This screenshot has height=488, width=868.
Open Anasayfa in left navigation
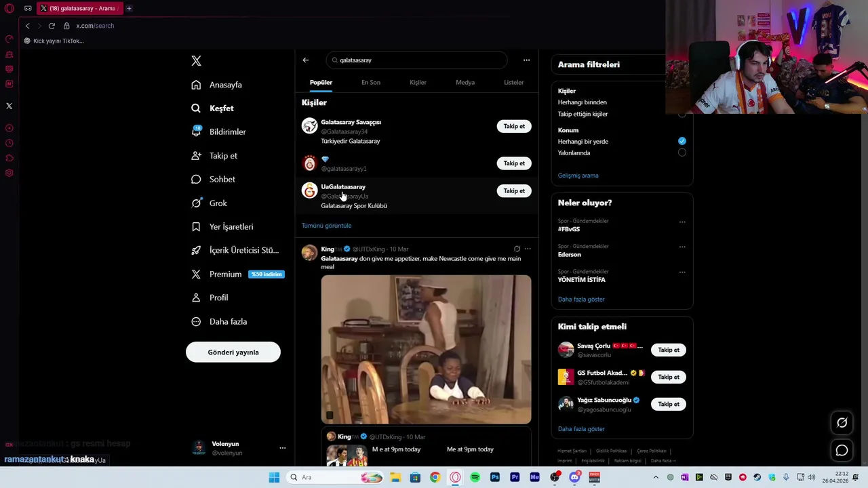click(x=218, y=85)
